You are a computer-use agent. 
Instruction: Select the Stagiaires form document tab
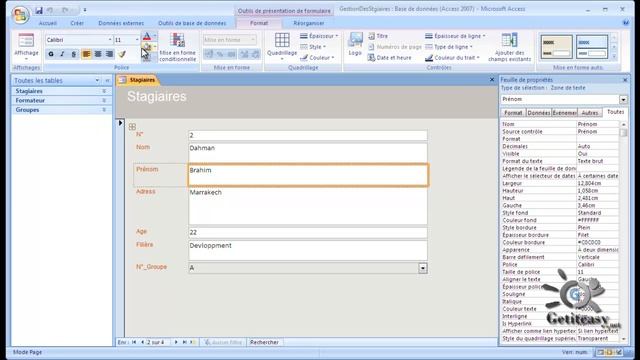point(138,80)
